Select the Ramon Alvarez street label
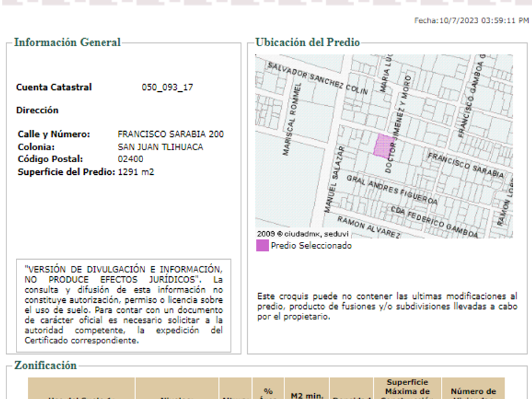 coord(369,227)
